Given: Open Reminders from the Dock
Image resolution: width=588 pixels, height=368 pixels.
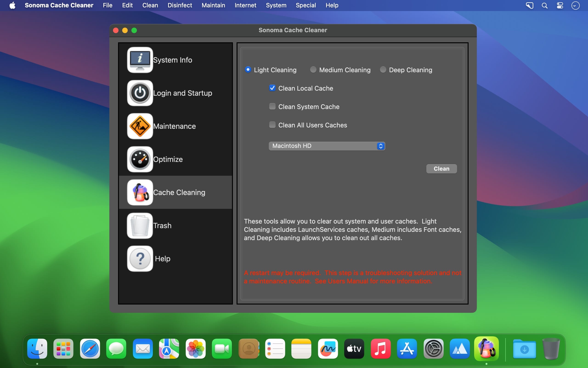Looking at the screenshot, I should click(275, 348).
